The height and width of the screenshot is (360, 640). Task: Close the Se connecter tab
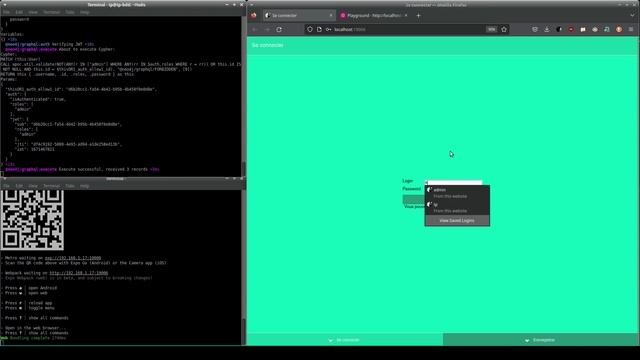[x=331, y=16]
